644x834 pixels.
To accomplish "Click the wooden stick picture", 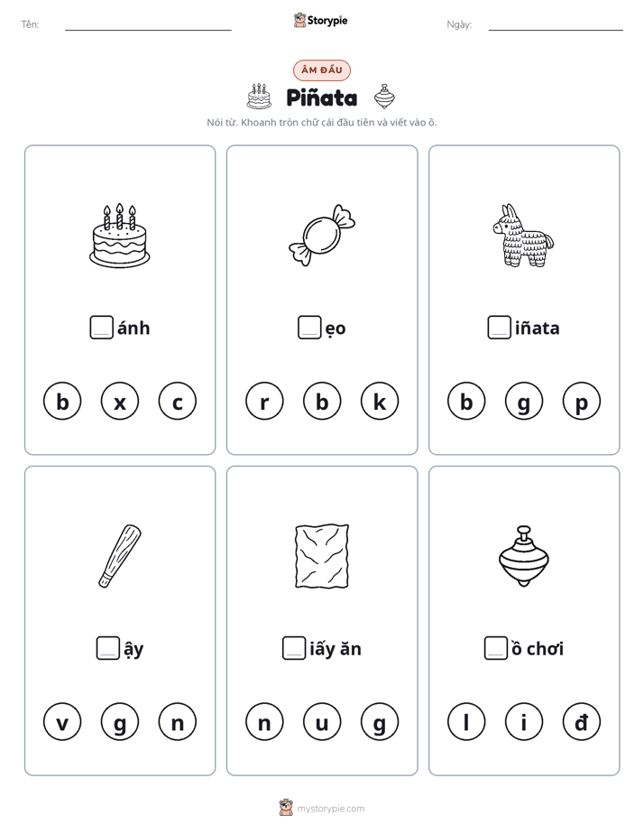I will [120, 556].
